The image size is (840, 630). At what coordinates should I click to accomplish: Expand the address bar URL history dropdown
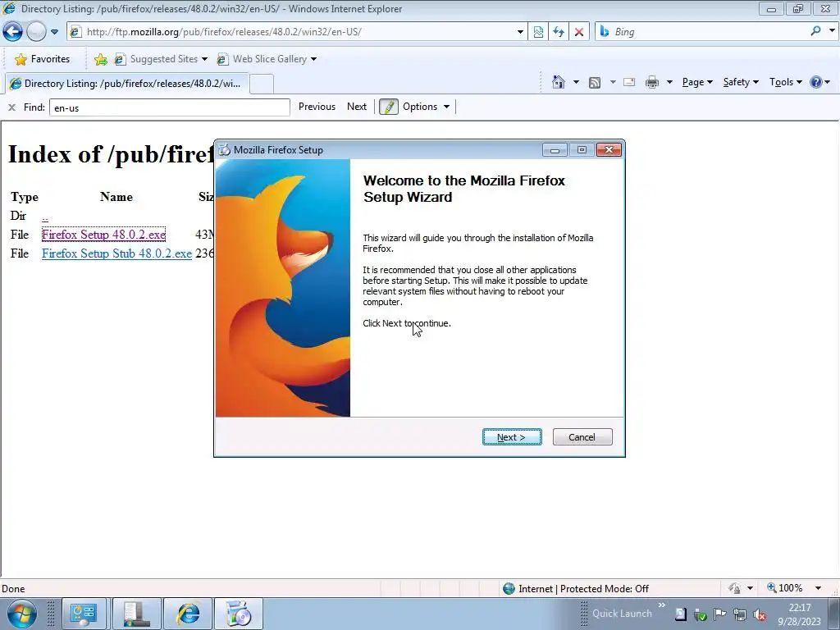(x=519, y=32)
